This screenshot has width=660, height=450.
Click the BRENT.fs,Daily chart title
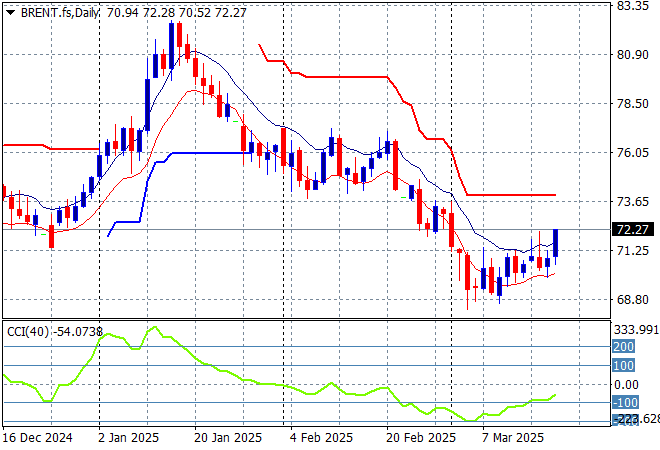(59, 10)
